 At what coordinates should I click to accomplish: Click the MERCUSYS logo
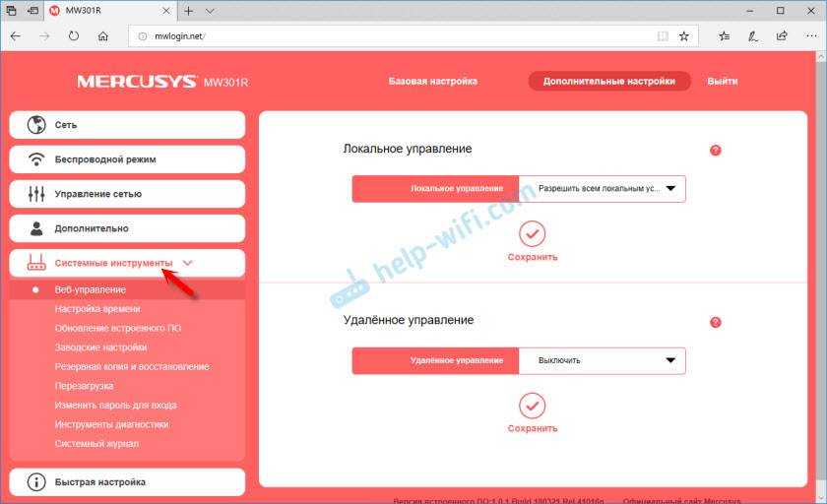137,81
